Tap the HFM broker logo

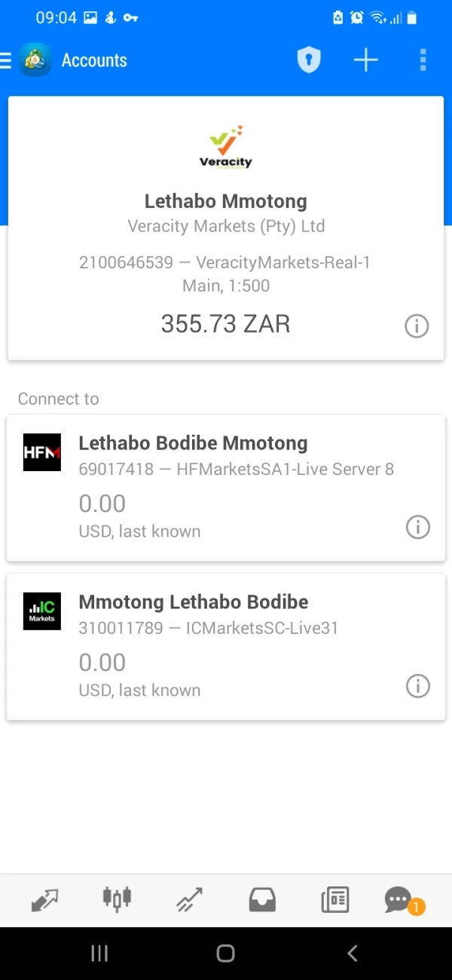42,452
